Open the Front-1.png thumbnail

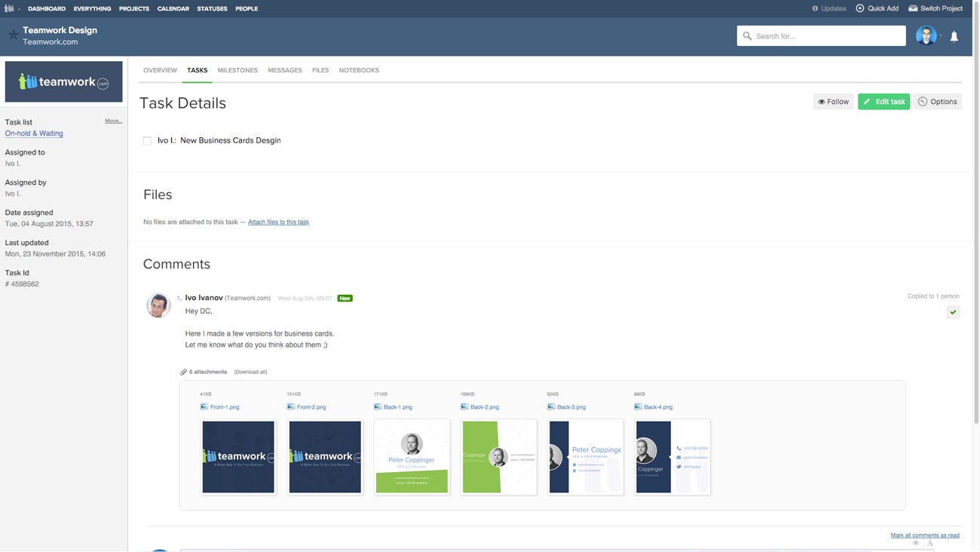pos(238,457)
